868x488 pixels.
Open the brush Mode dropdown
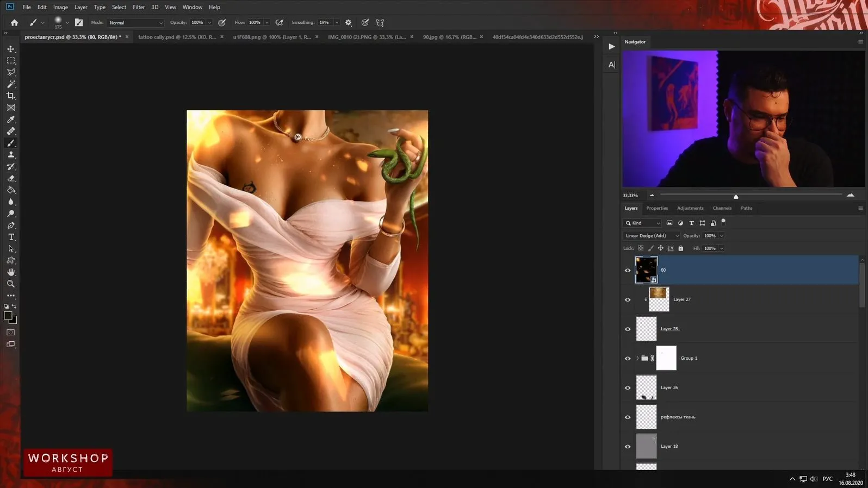135,23
